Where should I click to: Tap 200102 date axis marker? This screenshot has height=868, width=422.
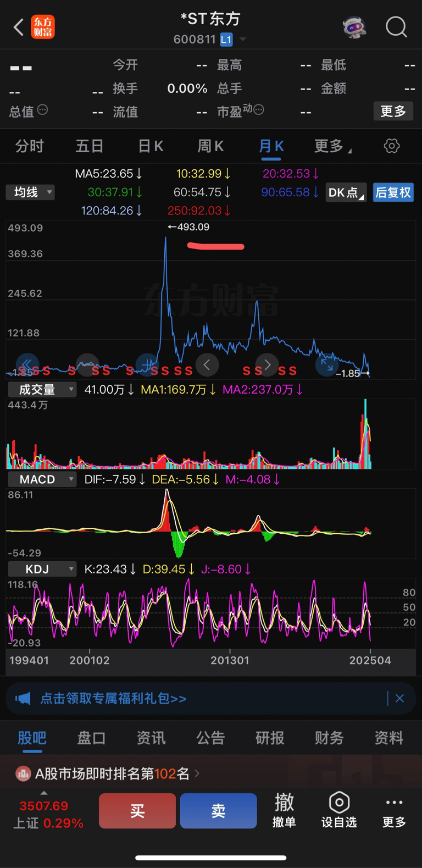click(90, 660)
